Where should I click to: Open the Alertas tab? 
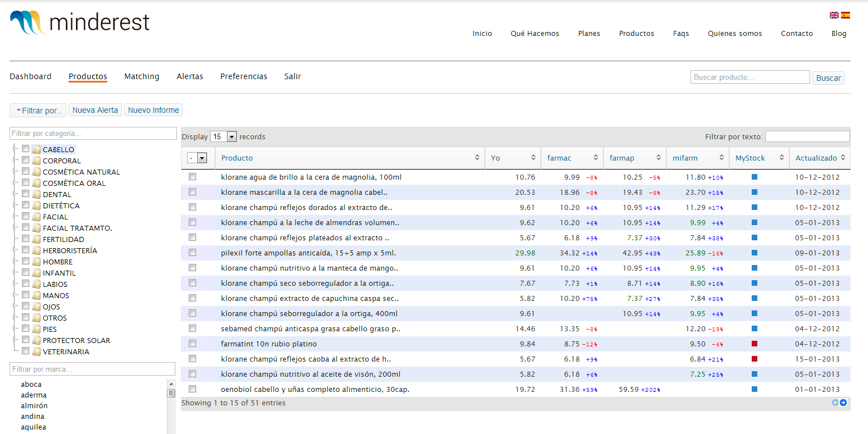click(x=190, y=76)
